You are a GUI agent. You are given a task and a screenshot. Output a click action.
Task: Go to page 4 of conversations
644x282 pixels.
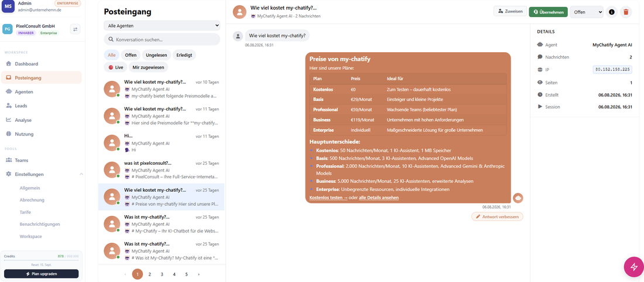[x=174, y=274]
